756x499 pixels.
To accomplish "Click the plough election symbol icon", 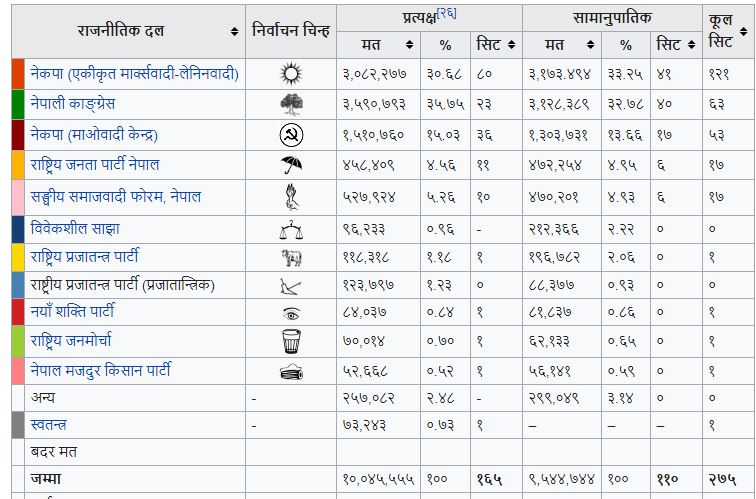I will [x=291, y=286].
